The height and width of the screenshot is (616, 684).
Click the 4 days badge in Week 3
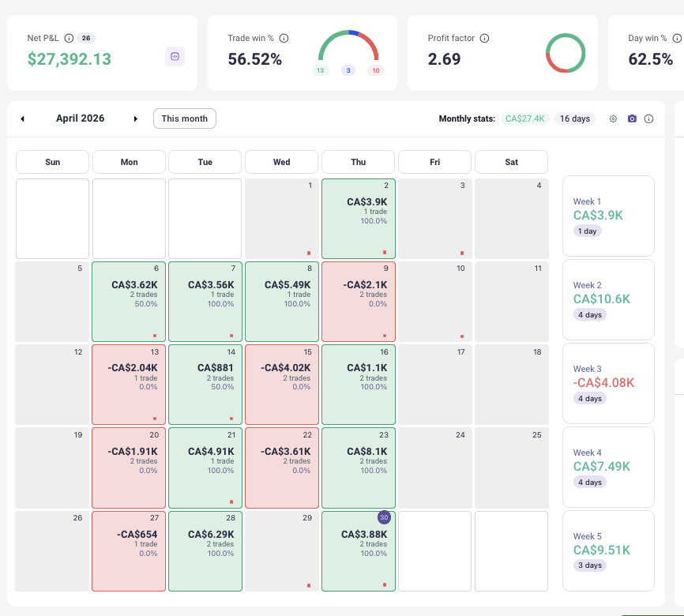(590, 398)
